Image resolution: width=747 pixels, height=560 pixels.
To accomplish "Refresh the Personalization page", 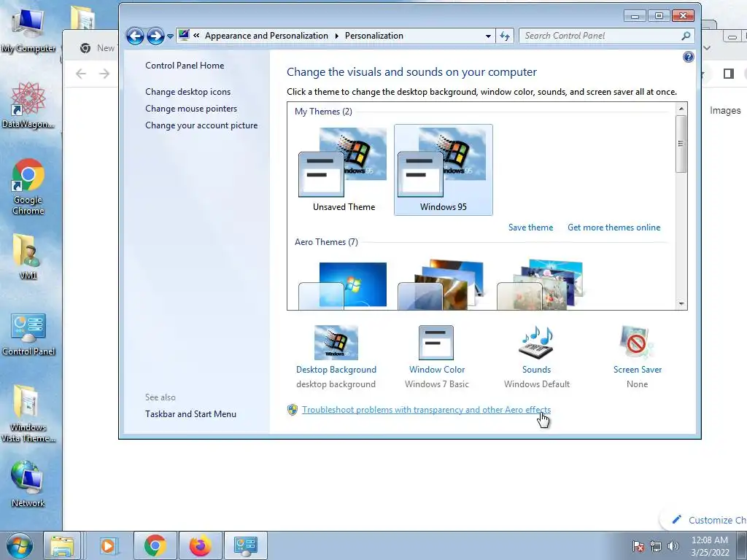I will [505, 36].
